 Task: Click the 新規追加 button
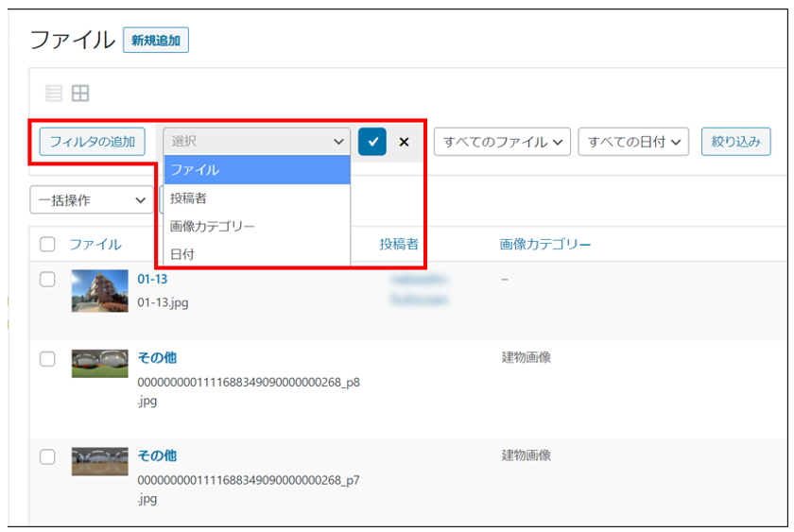point(156,41)
